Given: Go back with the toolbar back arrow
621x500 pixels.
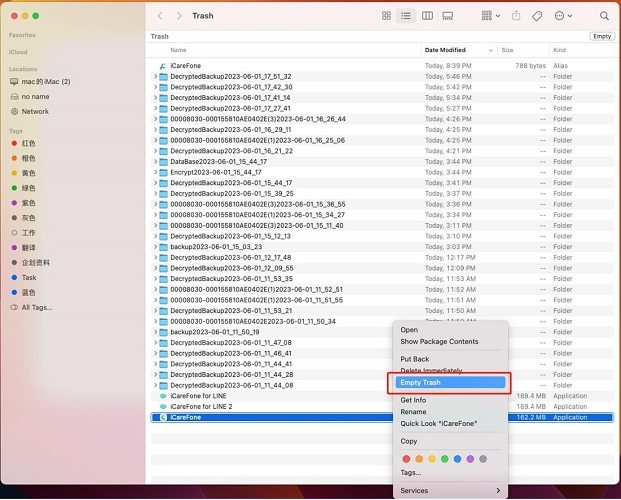Looking at the screenshot, I should (160, 16).
